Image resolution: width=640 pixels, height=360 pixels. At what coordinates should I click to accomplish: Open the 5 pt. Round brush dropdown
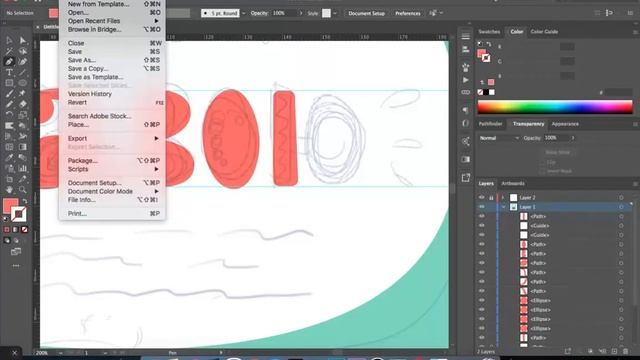click(244, 13)
